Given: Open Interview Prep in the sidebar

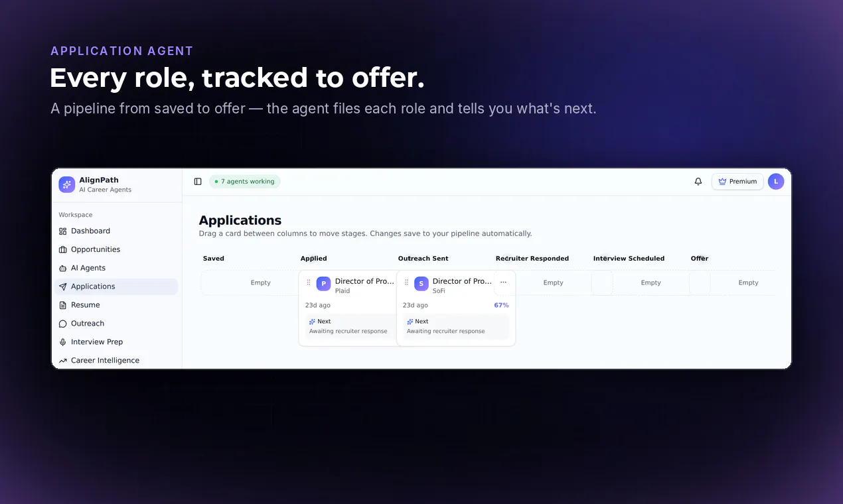Looking at the screenshot, I should 116,342.
